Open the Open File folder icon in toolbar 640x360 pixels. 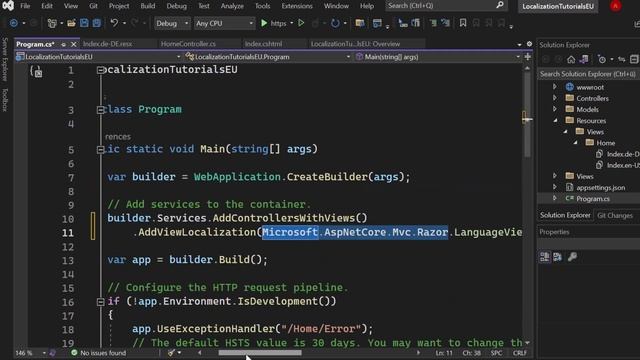(x=71, y=23)
